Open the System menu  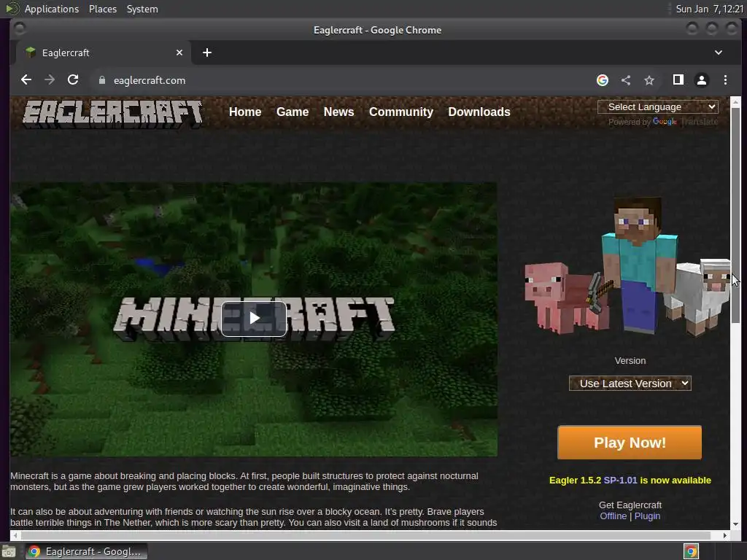pos(142,9)
